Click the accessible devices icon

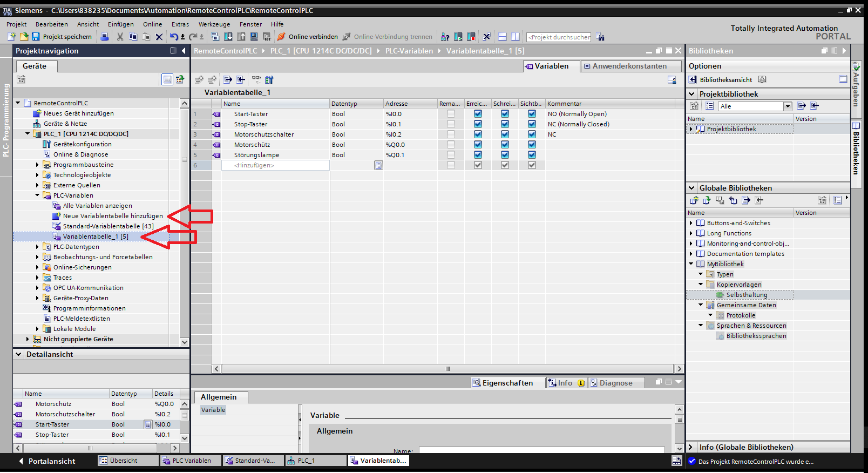point(445,37)
